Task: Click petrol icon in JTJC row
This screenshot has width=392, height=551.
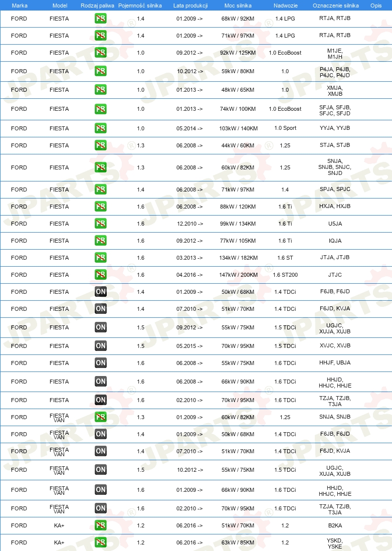Action: (x=100, y=275)
